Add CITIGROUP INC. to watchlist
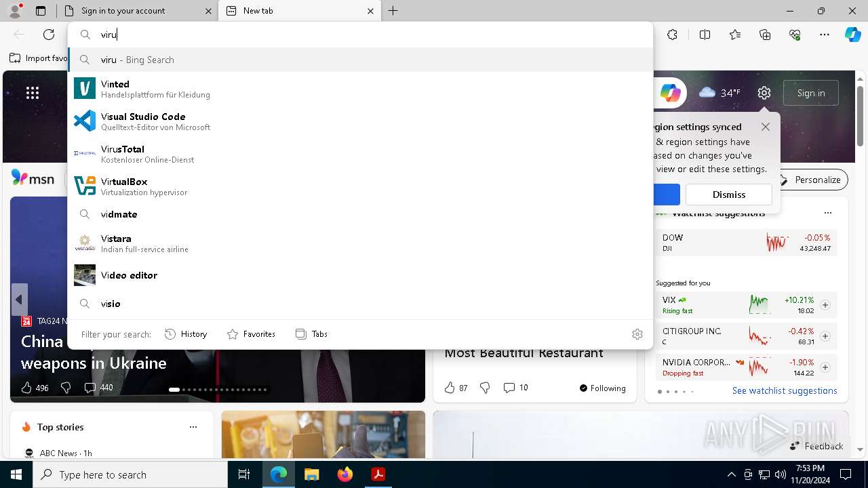Screen dimensions: 868x488 pyautogui.click(x=825, y=336)
